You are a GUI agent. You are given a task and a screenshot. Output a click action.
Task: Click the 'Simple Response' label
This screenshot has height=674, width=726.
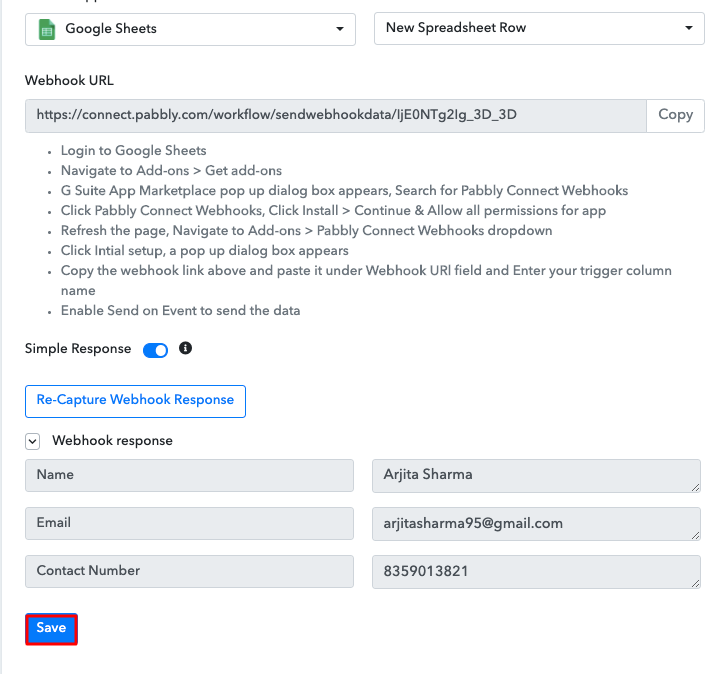(x=78, y=349)
